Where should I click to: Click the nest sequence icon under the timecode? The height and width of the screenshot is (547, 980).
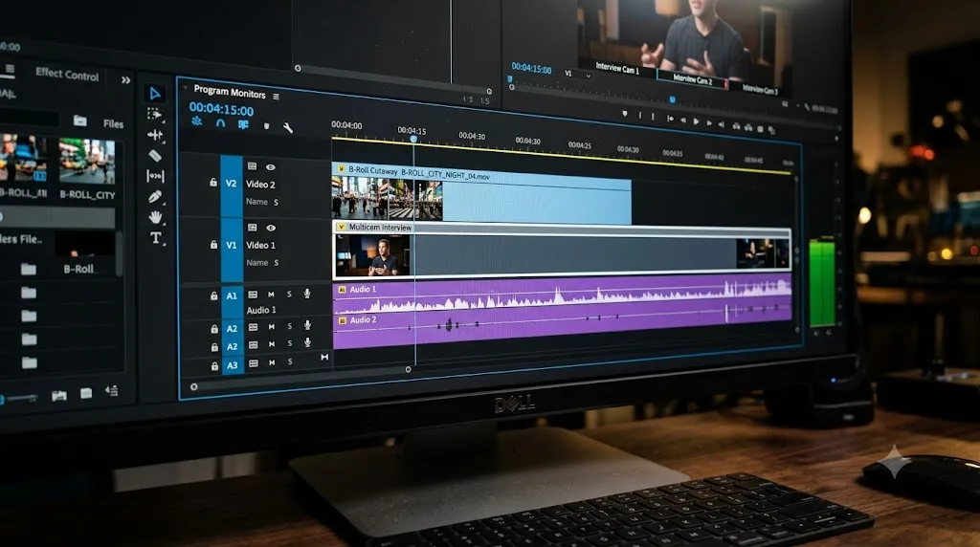[x=197, y=121]
